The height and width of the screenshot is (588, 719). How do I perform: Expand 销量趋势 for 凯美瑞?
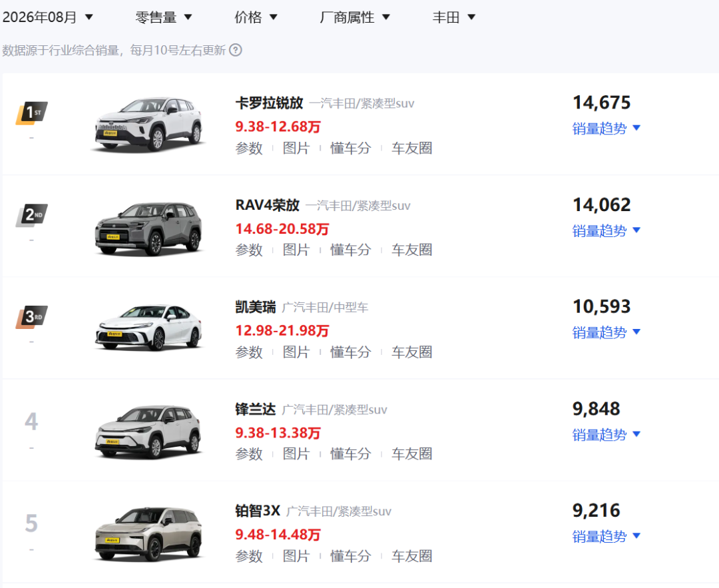pyautogui.click(x=606, y=332)
